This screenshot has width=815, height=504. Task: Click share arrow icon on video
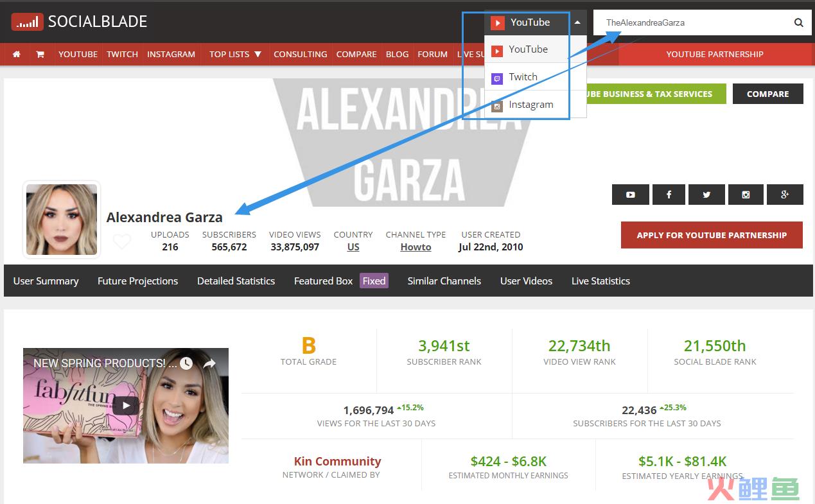pyautogui.click(x=209, y=363)
